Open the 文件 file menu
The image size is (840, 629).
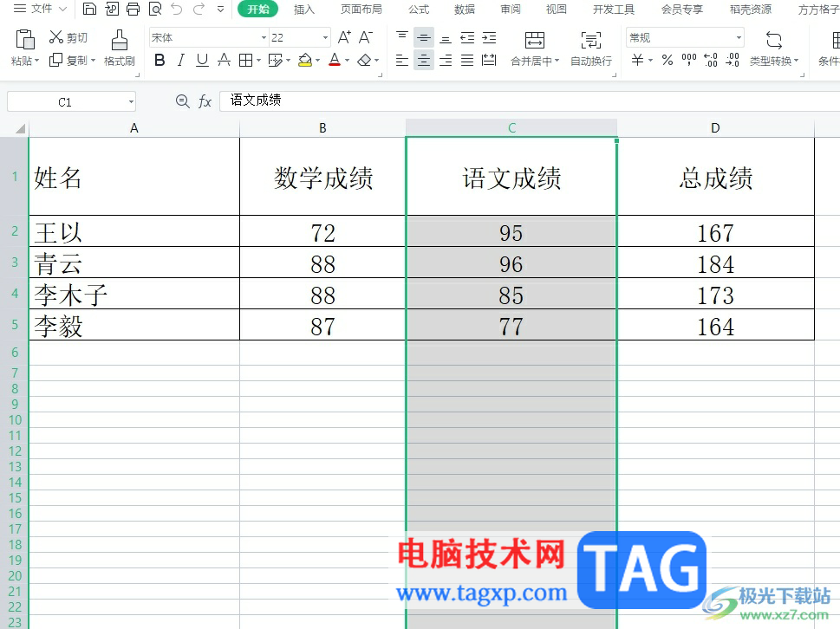point(40,10)
